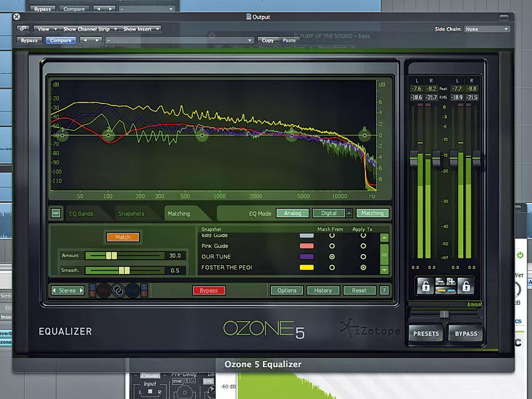Click the collapse minus icon beside EQ Bands
Viewport: 532px width, 399px height.
pyautogui.click(x=56, y=213)
